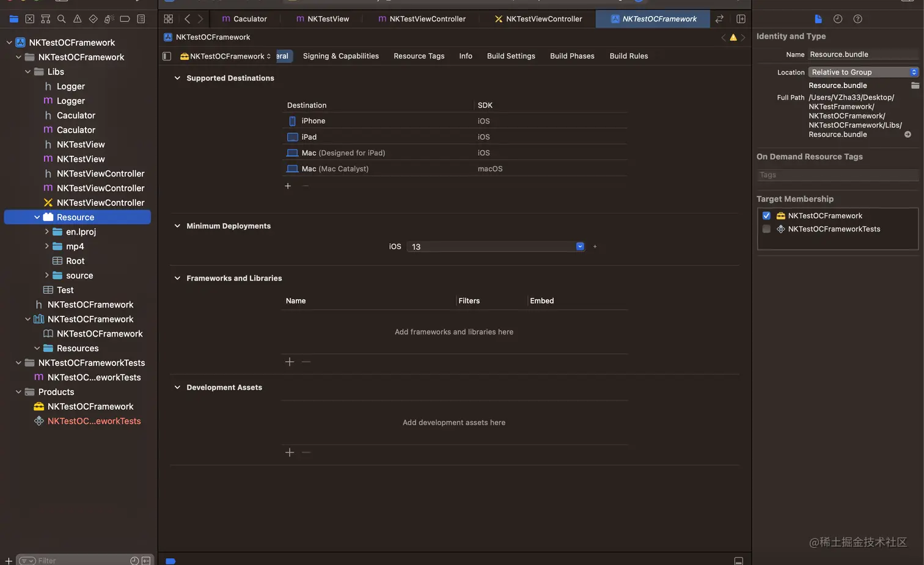The height and width of the screenshot is (565, 924).
Task: Show the Quick Help inspector
Action: pyautogui.click(x=857, y=19)
